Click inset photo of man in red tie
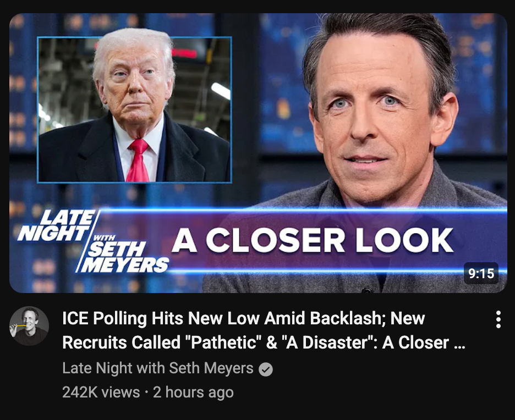Screen dimensions: 515x420 click(x=134, y=109)
